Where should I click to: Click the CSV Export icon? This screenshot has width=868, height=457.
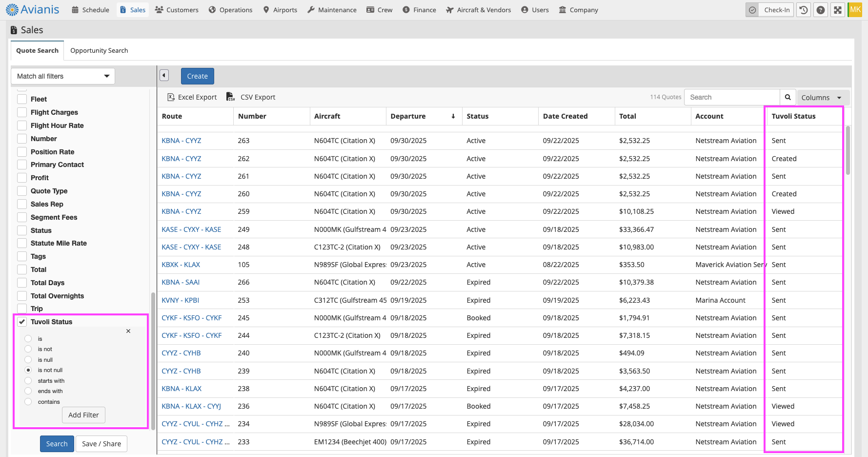tap(231, 97)
